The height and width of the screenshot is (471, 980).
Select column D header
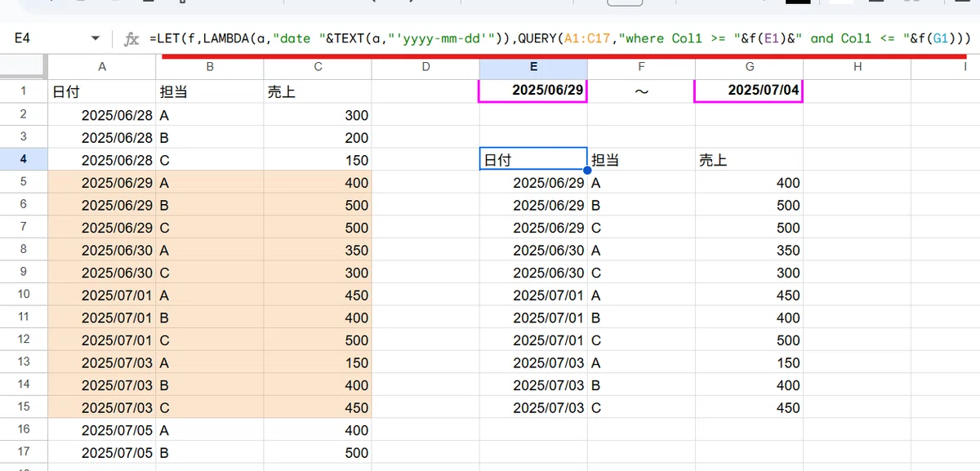coord(425,67)
